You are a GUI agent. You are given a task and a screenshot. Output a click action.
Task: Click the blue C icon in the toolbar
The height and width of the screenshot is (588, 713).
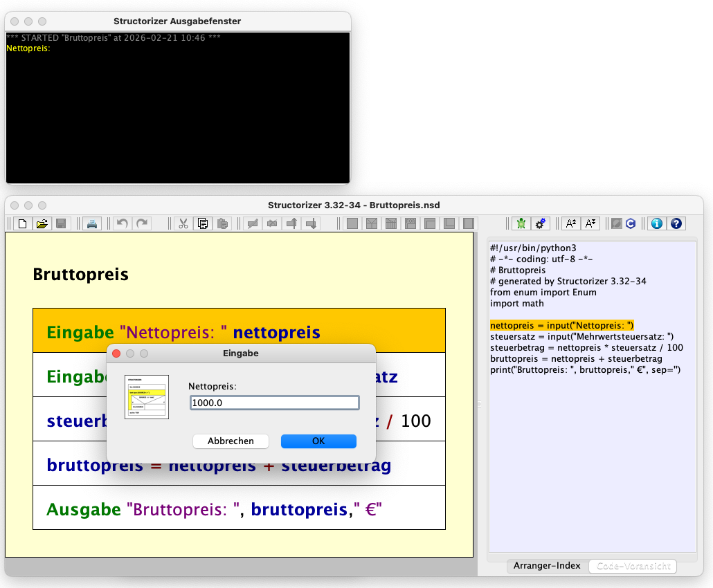630,223
